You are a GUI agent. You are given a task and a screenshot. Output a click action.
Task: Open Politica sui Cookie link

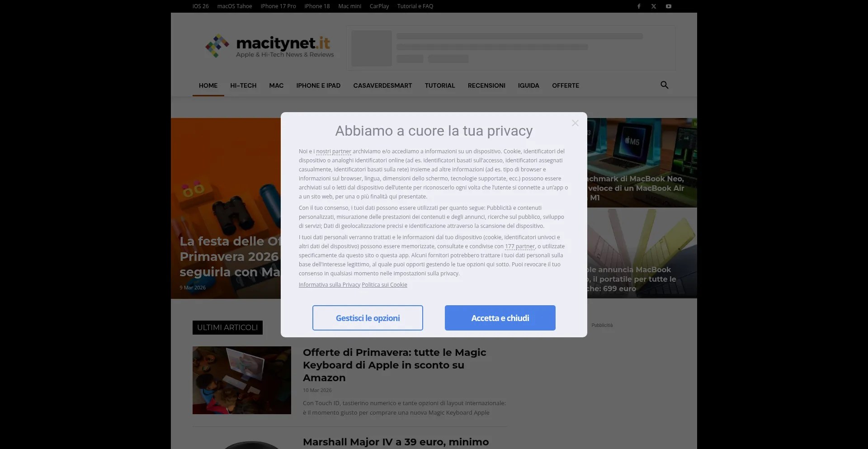[x=384, y=285]
